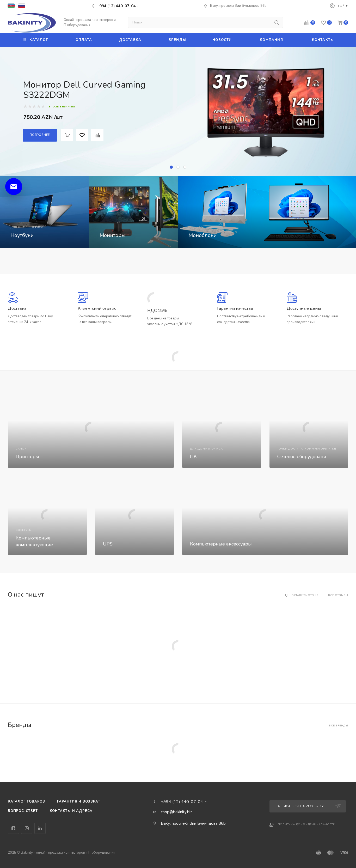Open the Dell Curved Gaming monitor title
The image size is (356, 868).
click(84, 90)
